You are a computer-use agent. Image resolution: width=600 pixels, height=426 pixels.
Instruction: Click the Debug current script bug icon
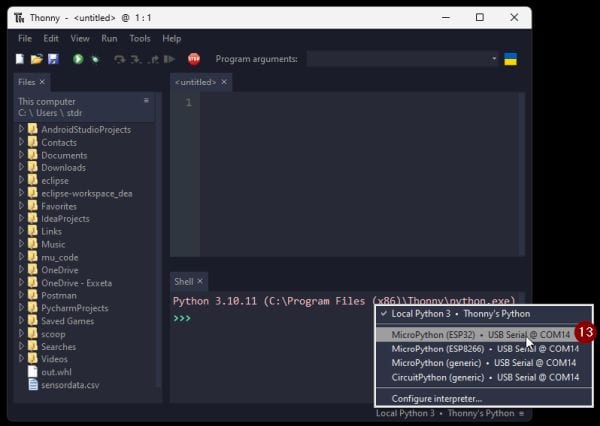pos(95,59)
